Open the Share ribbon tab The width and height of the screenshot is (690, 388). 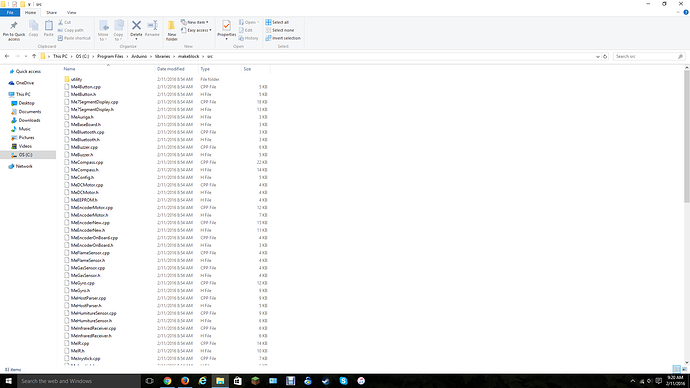click(x=51, y=13)
